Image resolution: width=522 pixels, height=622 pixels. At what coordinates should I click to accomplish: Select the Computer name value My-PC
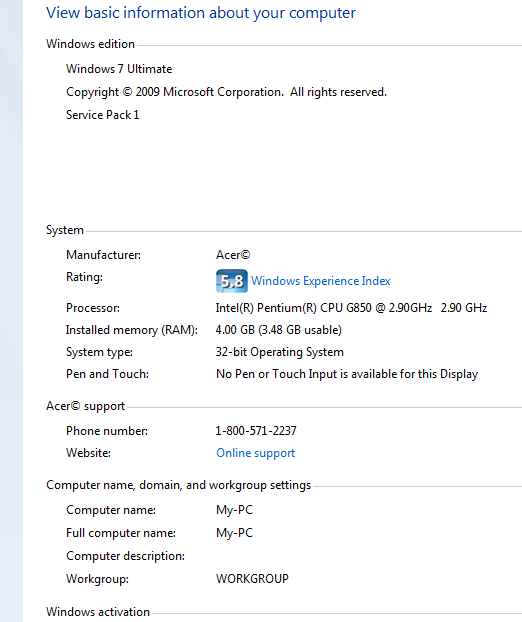click(234, 510)
